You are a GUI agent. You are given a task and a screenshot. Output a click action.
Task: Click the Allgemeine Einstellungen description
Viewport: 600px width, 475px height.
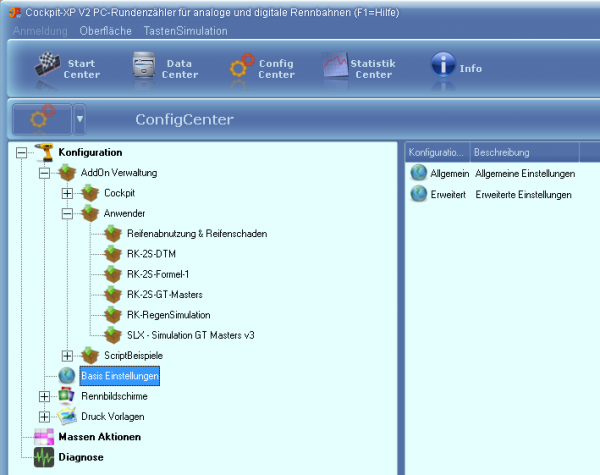(x=525, y=173)
